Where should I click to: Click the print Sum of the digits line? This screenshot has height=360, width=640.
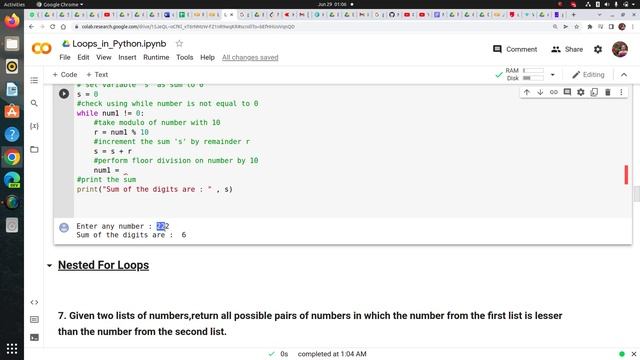(x=155, y=189)
